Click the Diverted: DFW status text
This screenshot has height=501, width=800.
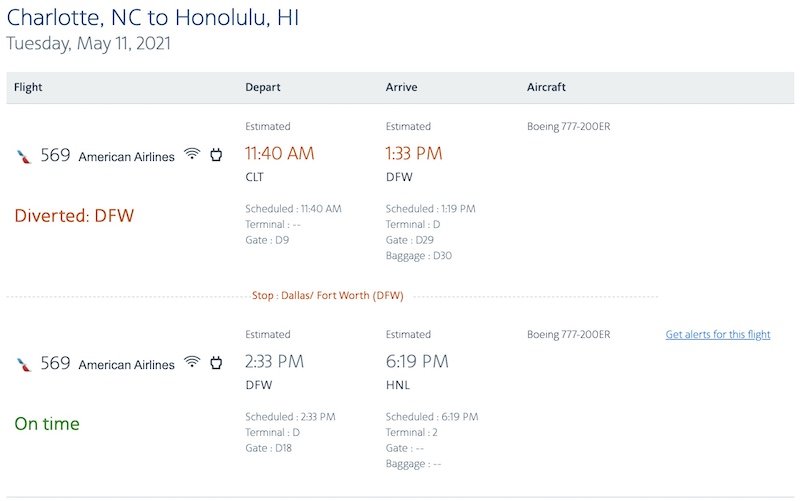[74, 215]
